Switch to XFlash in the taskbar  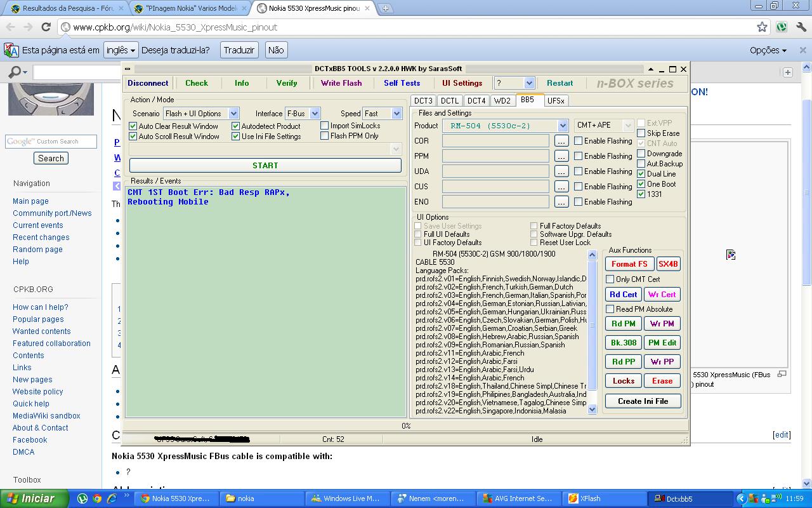604,498
